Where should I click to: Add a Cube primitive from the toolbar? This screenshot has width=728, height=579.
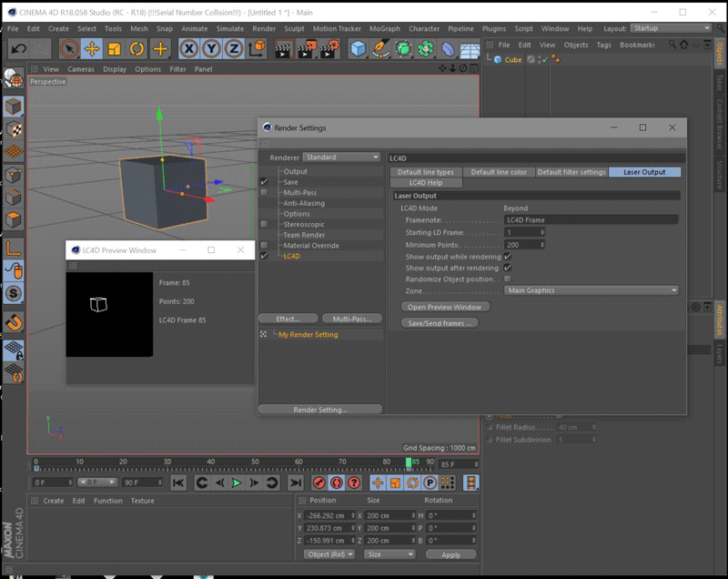[x=358, y=48]
